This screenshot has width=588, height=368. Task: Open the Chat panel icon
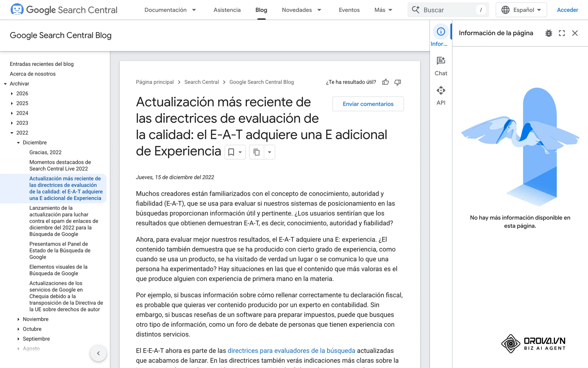click(x=441, y=61)
